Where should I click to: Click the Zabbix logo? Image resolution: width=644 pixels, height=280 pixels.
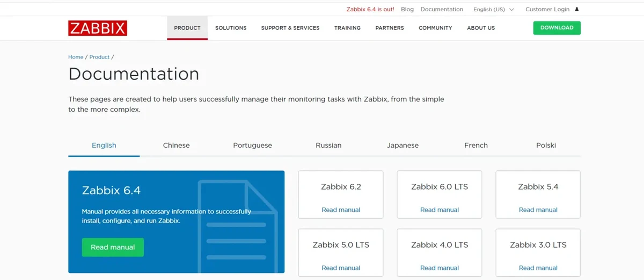pos(98,28)
